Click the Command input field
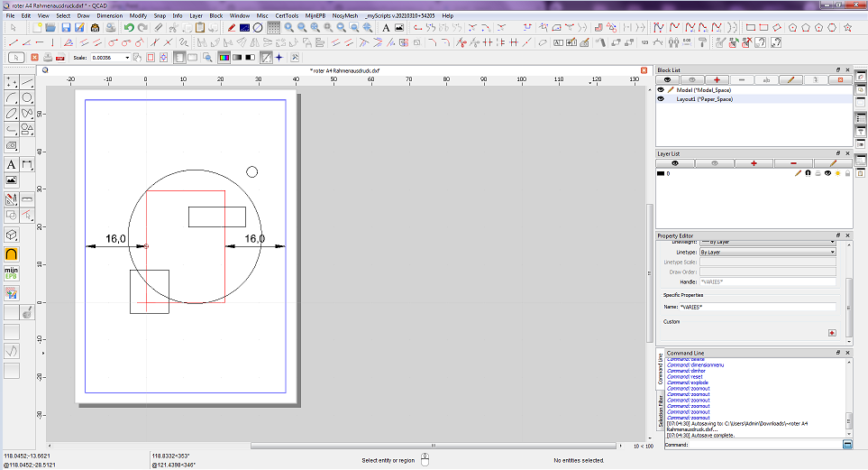The width and height of the screenshot is (868, 470). (x=765, y=445)
